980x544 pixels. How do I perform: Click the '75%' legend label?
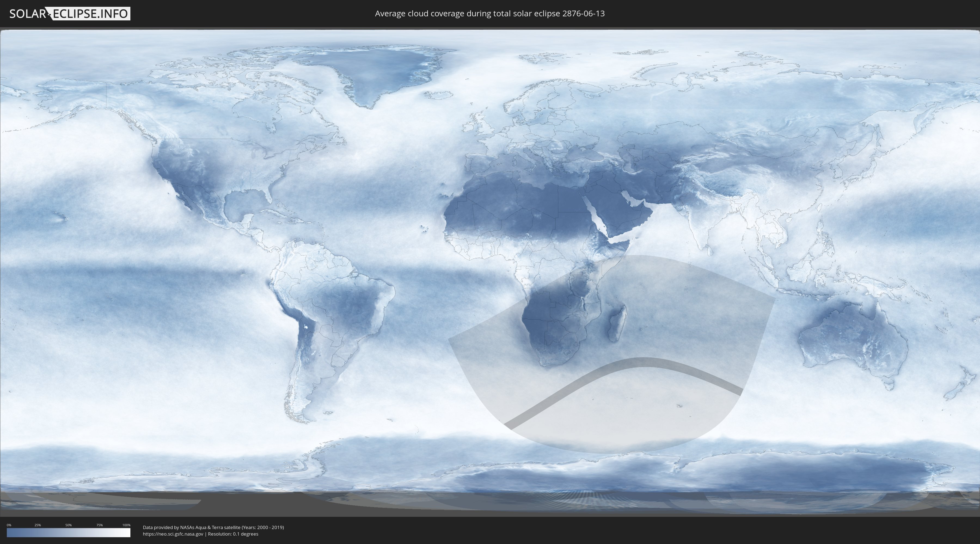click(x=99, y=525)
